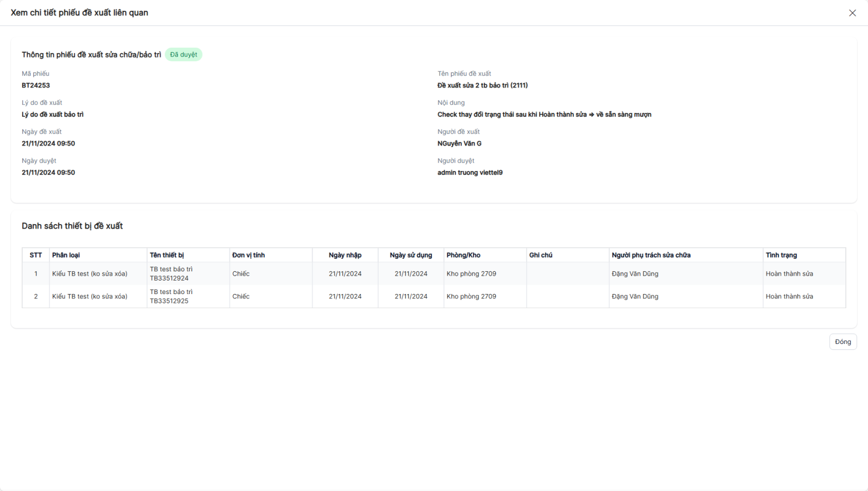This screenshot has width=868, height=491.
Task: Click the Người phụ trách sửa chữa header
Action: tap(651, 255)
